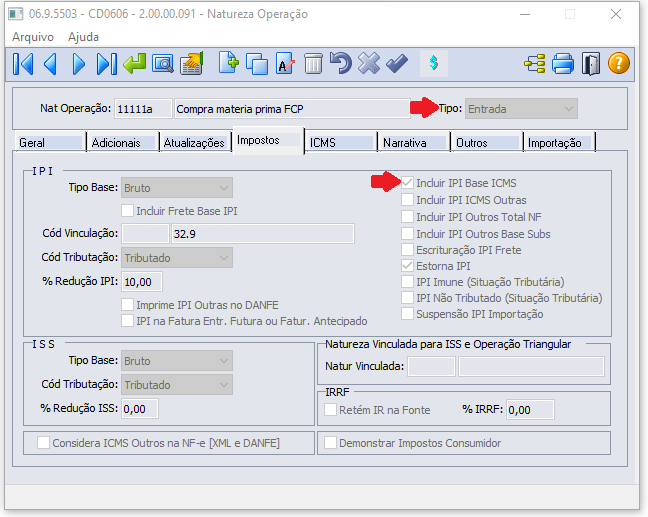Switch to the Adicionais tab
The width and height of the screenshot is (648, 517).
pyautogui.click(x=123, y=143)
